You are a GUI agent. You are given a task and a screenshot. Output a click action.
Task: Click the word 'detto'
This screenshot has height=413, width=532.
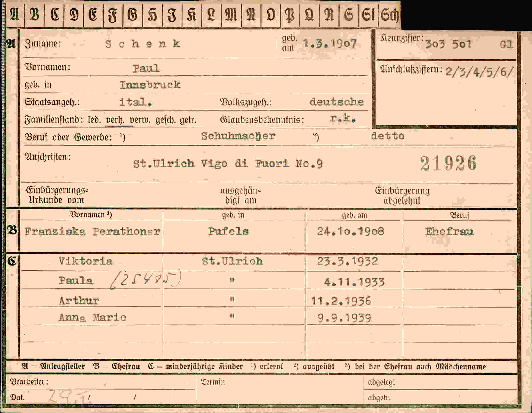click(388, 136)
